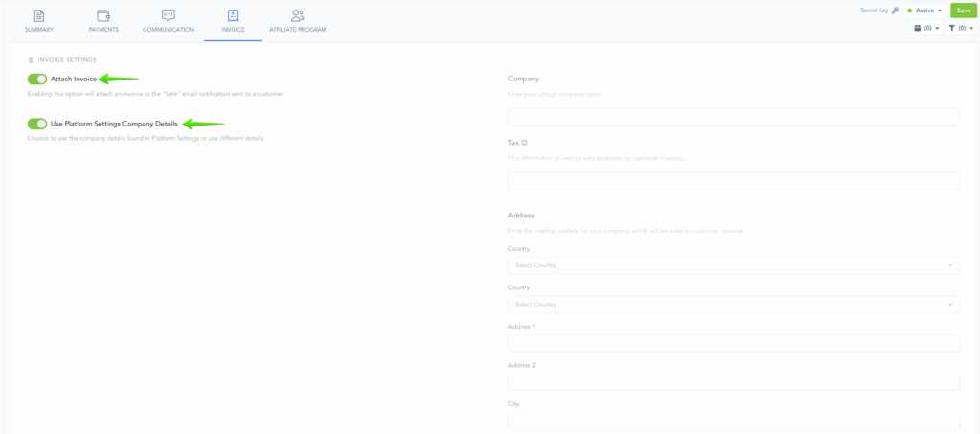Click the Address 1 text field

(733, 343)
